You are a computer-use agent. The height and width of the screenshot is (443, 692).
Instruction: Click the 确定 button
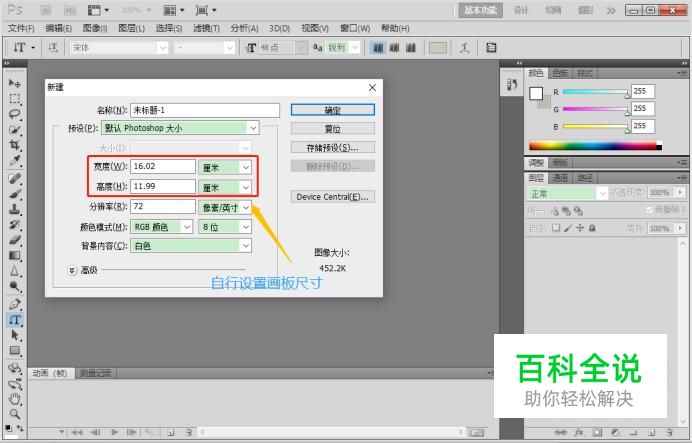(x=333, y=110)
